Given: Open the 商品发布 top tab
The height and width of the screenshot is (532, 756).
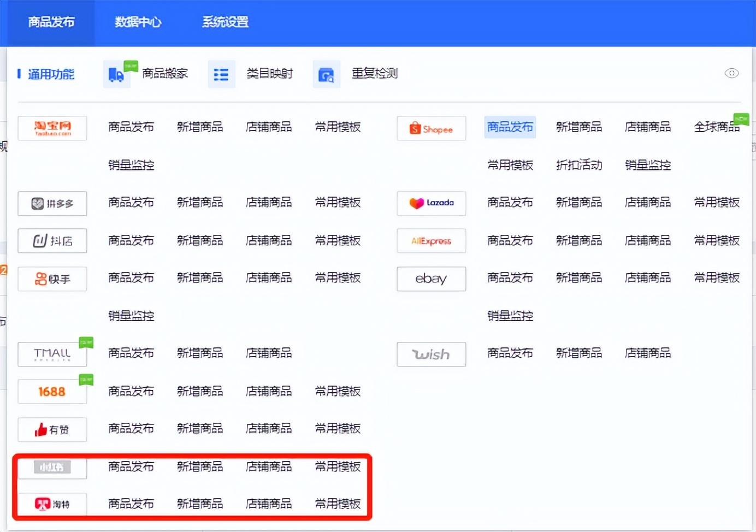Looking at the screenshot, I should pos(51,22).
